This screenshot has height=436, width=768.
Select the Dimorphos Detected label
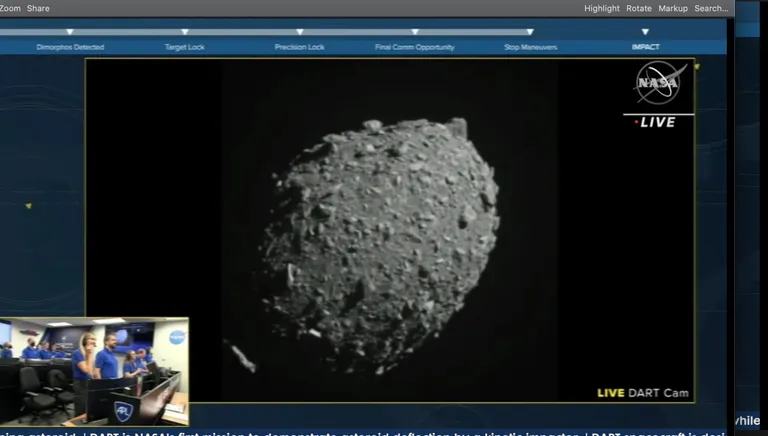(x=70, y=47)
